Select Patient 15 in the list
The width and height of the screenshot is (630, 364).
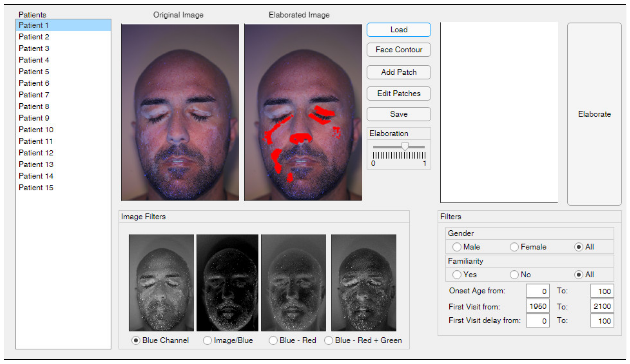coord(36,188)
